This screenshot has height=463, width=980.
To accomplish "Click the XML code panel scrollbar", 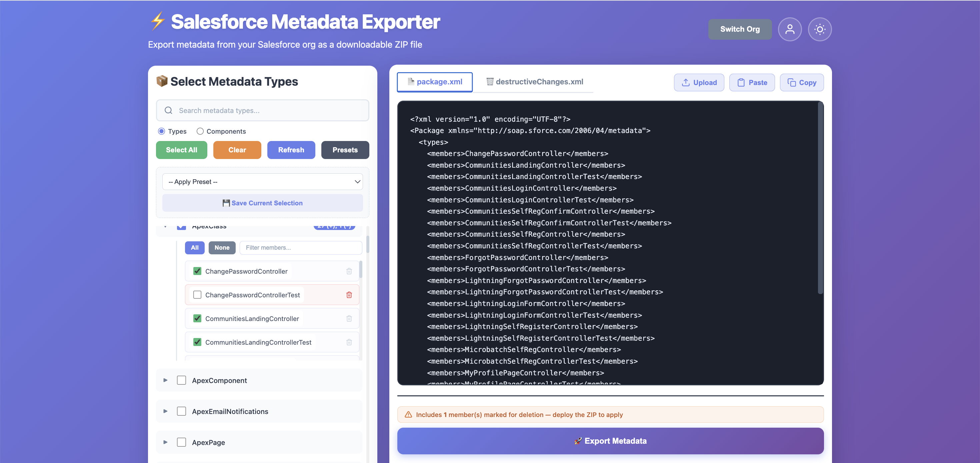I will 820,198.
